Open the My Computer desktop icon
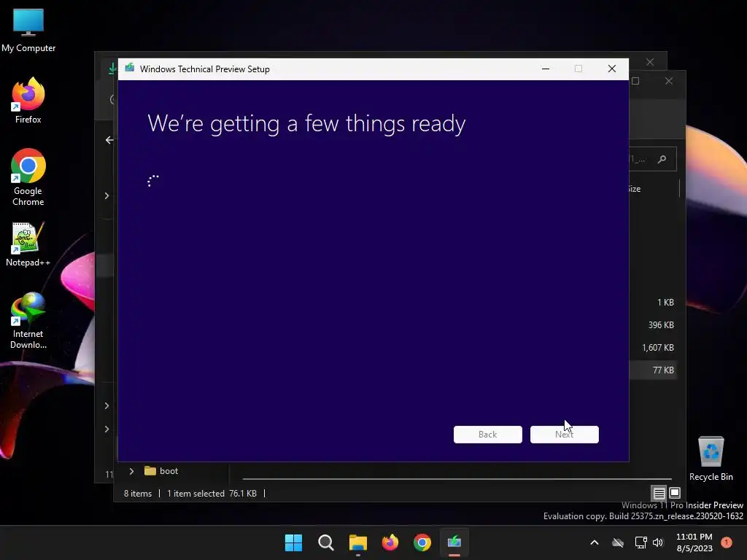Image resolution: width=747 pixels, height=560 pixels. coord(28,31)
